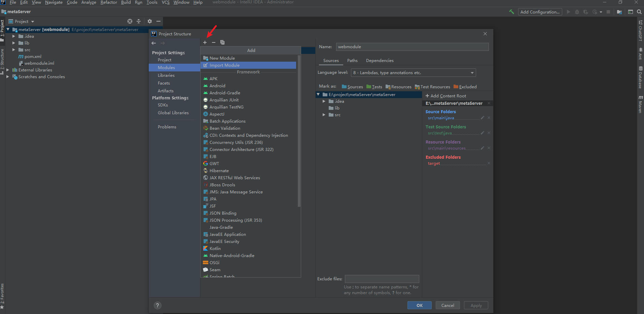Switch to the Dependencies tab
This screenshot has height=314, width=644.
tap(380, 61)
